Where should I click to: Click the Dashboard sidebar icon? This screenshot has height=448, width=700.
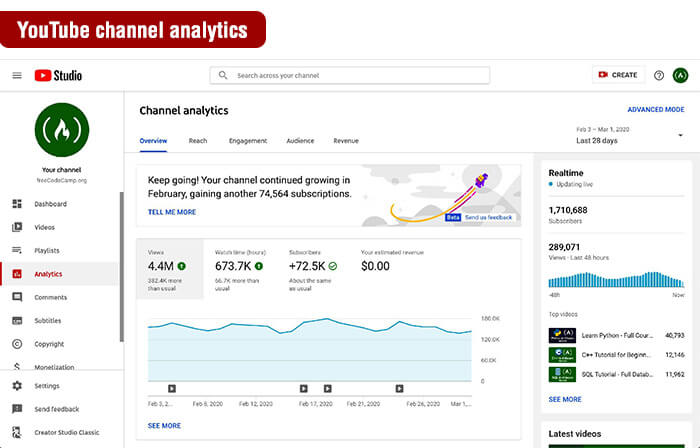17,204
